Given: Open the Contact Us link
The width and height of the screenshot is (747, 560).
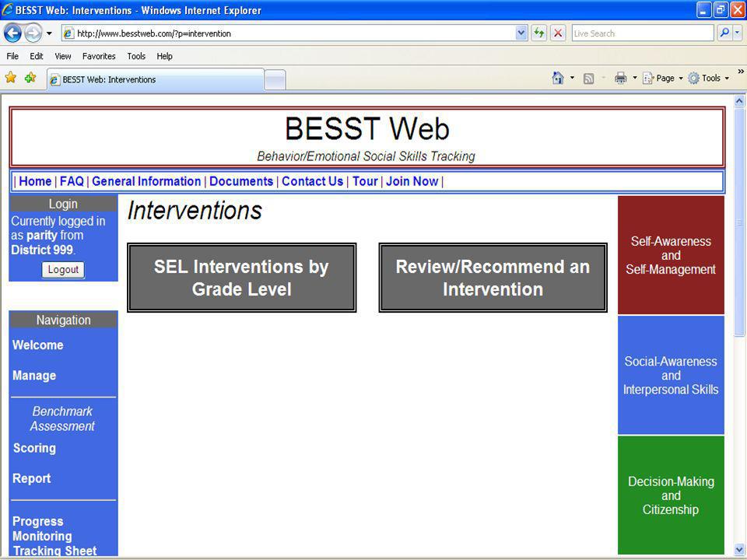Looking at the screenshot, I should click(x=313, y=181).
